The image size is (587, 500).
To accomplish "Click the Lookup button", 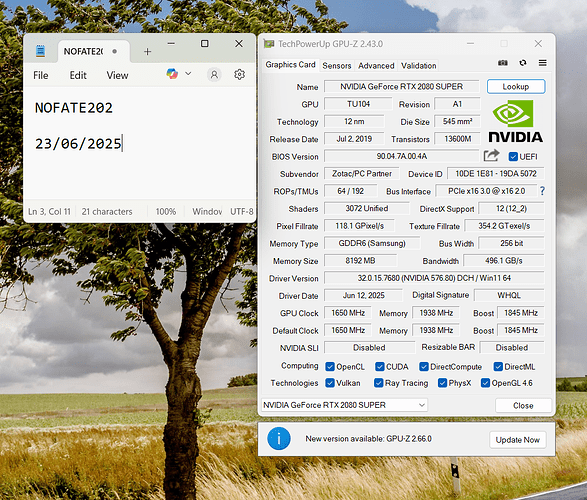I will point(516,86).
